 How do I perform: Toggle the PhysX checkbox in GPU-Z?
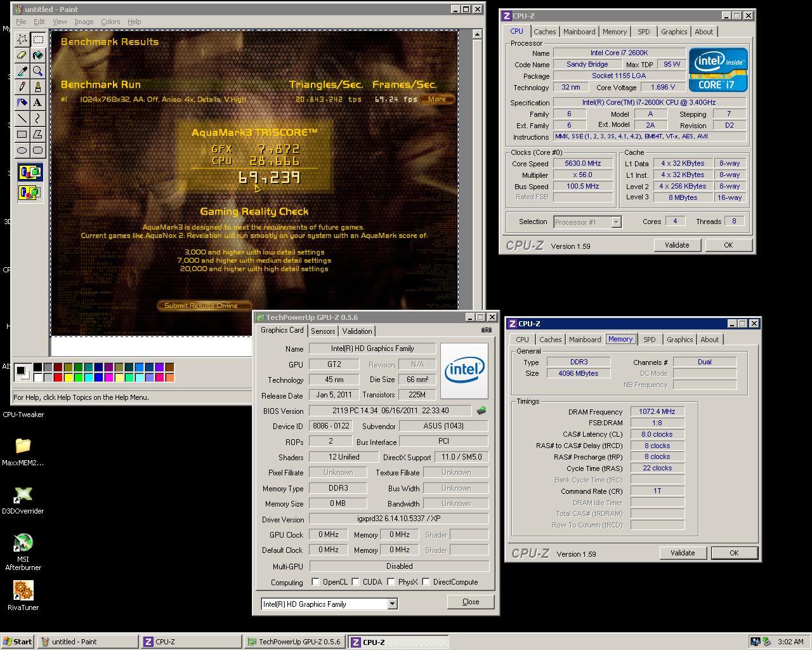pyautogui.click(x=391, y=581)
